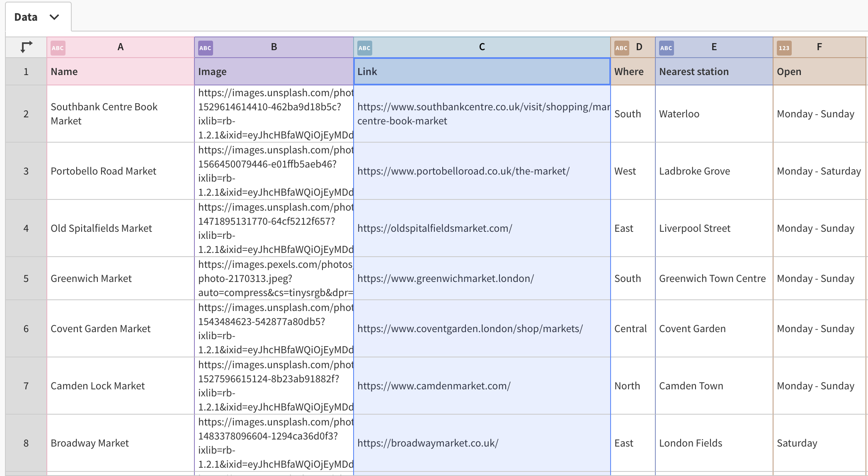The height and width of the screenshot is (476, 868).
Task: Select 'Covent Garden Market' name cell
Action: [x=121, y=329]
